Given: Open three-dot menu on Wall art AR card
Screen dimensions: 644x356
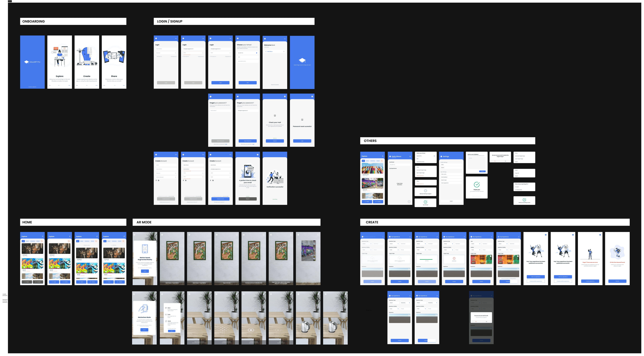Looking at the screenshot, I should 383,190.
